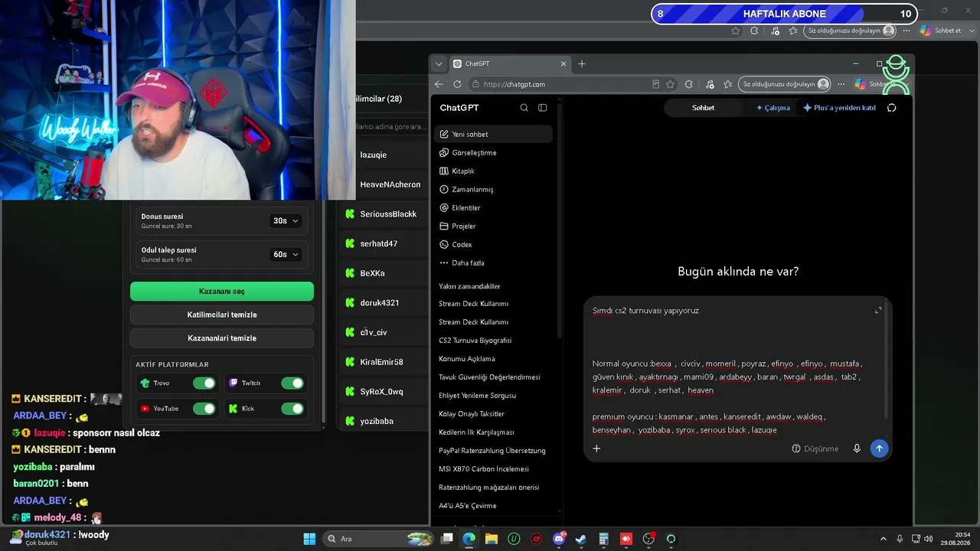980x551 pixels.
Task: Open Calculator from the taskbar
Action: click(603, 539)
